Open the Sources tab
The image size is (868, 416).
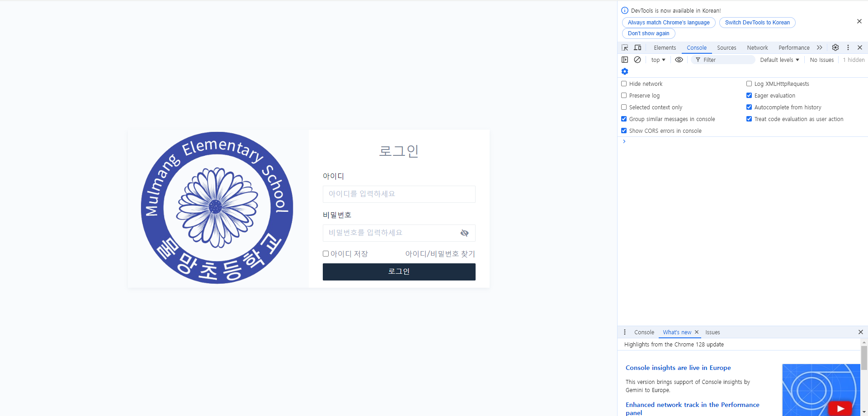pos(726,47)
